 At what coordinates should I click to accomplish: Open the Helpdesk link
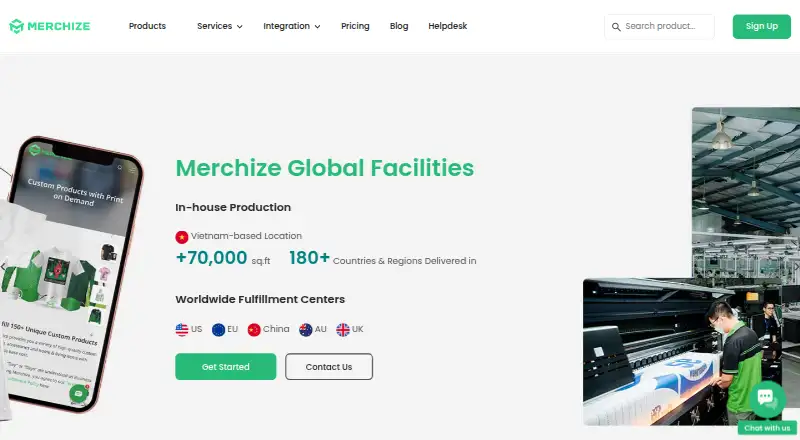(447, 26)
